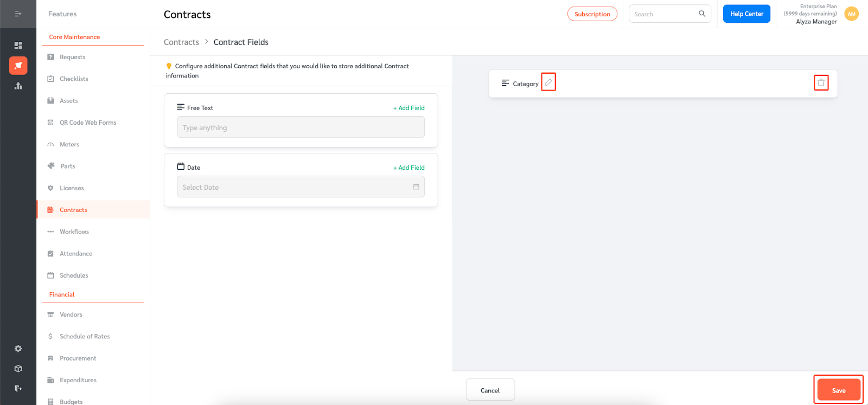Open Attendance menu item
This screenshot has height=405, width=868.
(76, 254)
